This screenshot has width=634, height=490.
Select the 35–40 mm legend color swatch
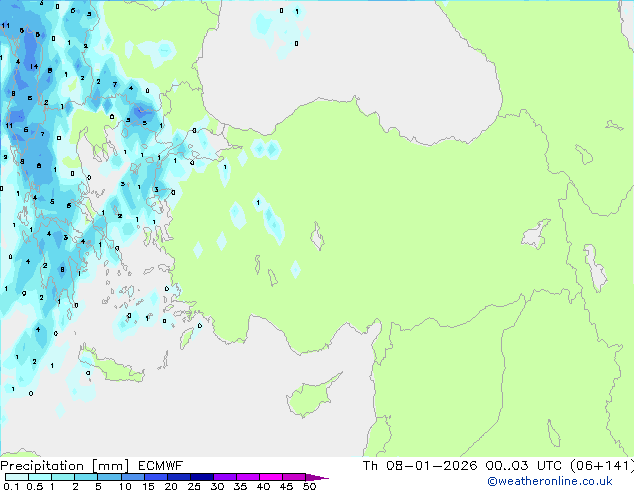pyautogui.click(x=248, y=477)
